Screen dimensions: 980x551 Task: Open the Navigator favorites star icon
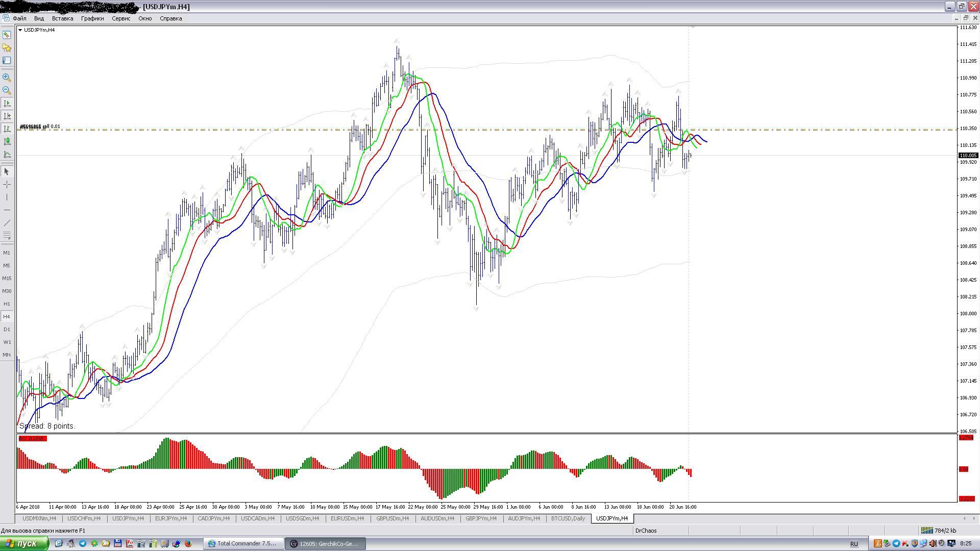(7, 47)
